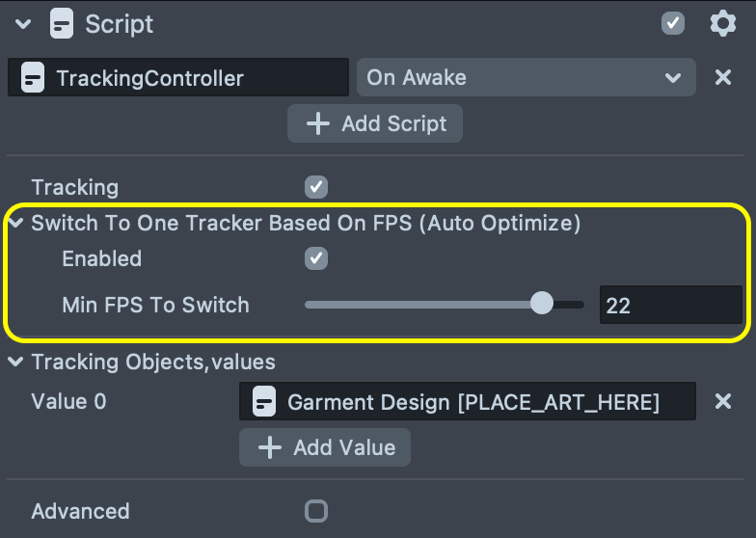
Task: Toggle the Script component enabled checkbox
Action: pos(673,23)
